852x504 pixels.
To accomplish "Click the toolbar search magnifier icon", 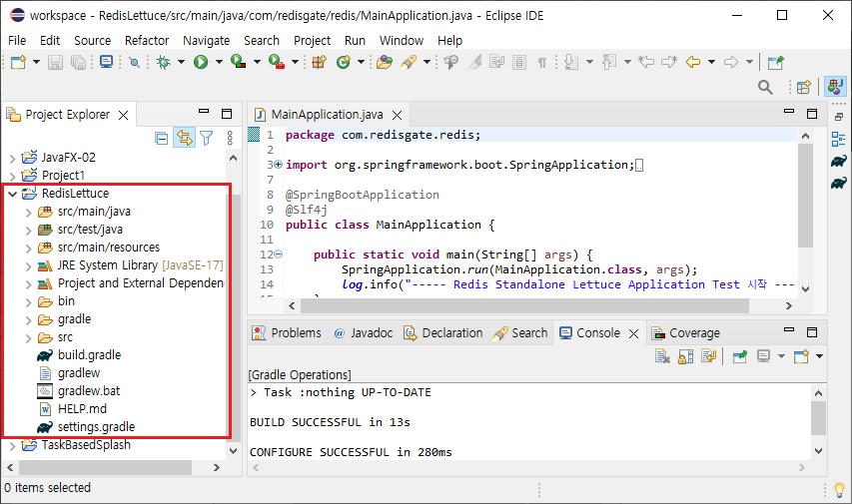I will pos(765,88).
